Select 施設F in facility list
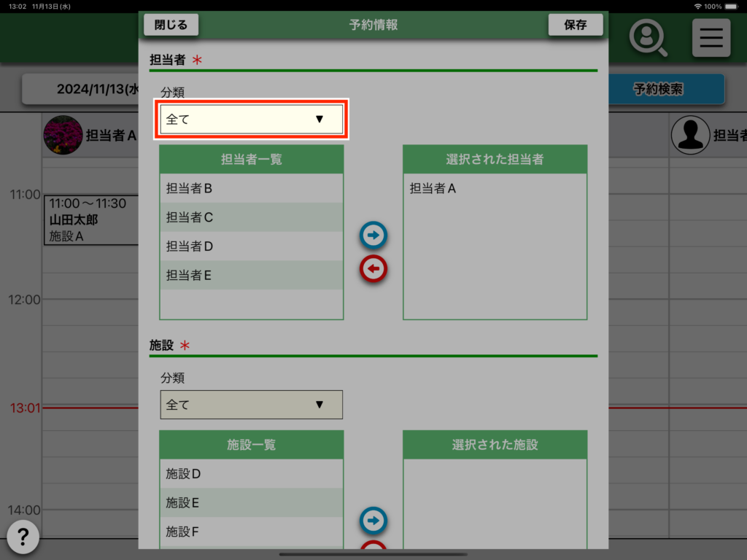Viewport: 747px width, 560px height. point(251,532)
